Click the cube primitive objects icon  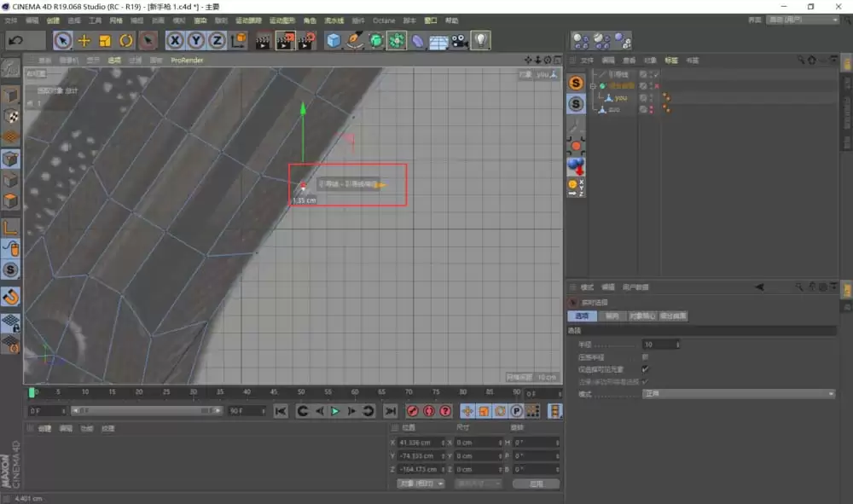coord(331,40)
